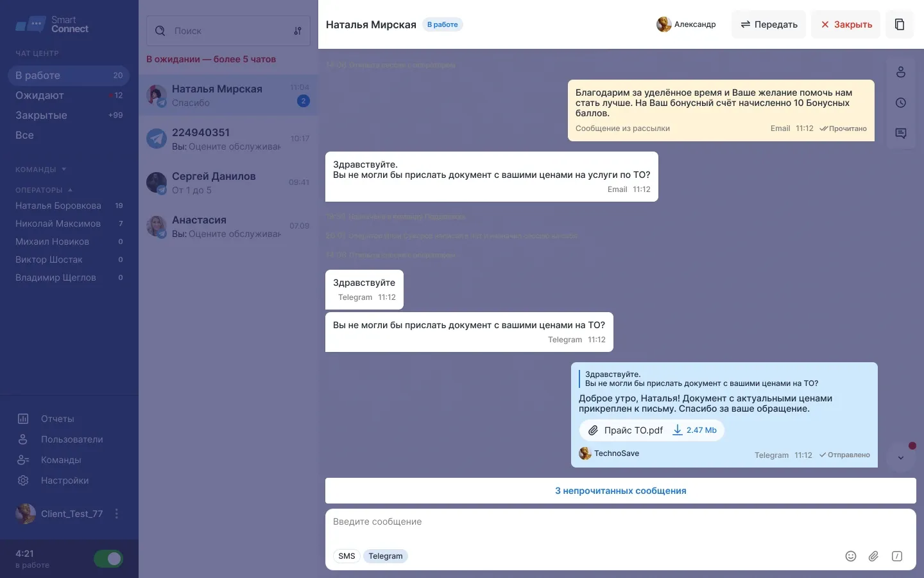Switch to the Закрытые chats tab
The width and height of the screenshot is (924, 578).
tap(42, 115)
